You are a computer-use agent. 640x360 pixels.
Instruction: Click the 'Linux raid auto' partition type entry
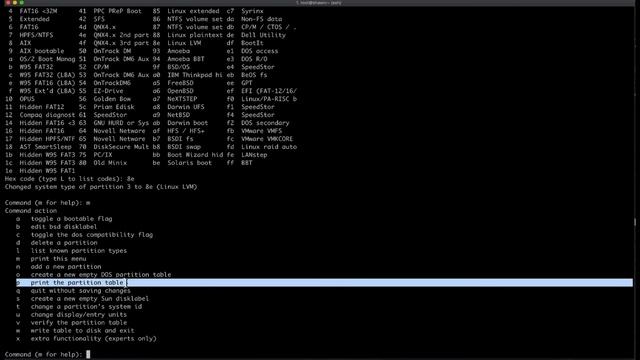269,147
